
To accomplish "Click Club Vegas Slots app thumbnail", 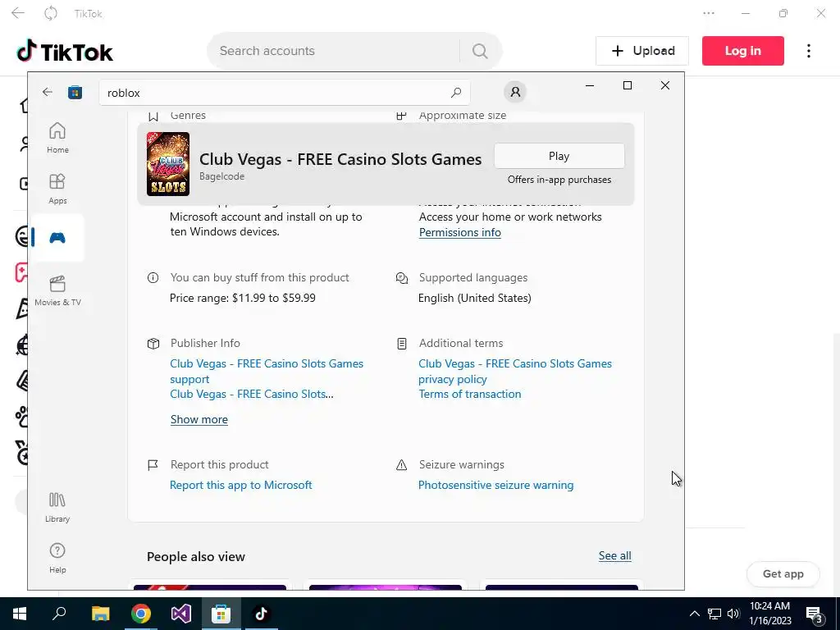I will pyautogui.click(x=168, y=164).
